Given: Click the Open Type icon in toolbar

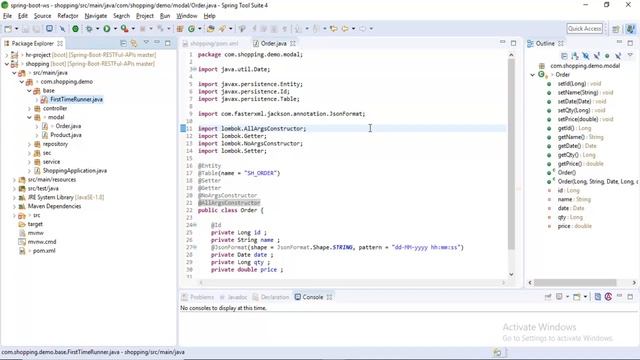Looking at the screenshot, I should point(211,29).
